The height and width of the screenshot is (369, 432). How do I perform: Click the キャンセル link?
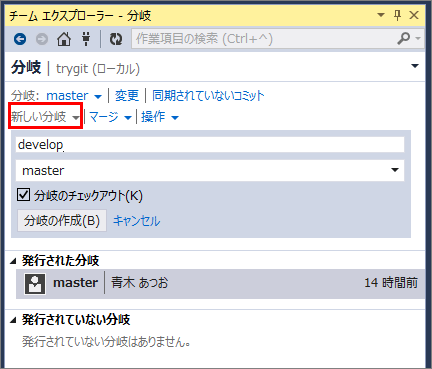coord(136,221)
